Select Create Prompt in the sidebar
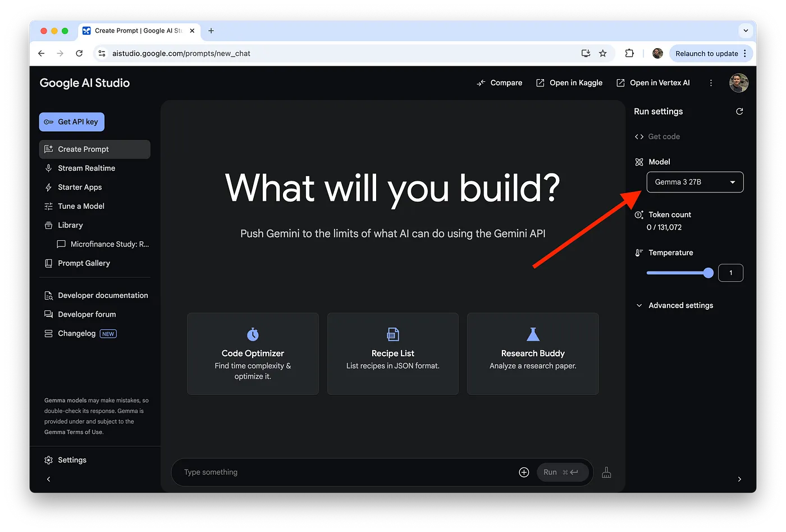 (95, 149)
